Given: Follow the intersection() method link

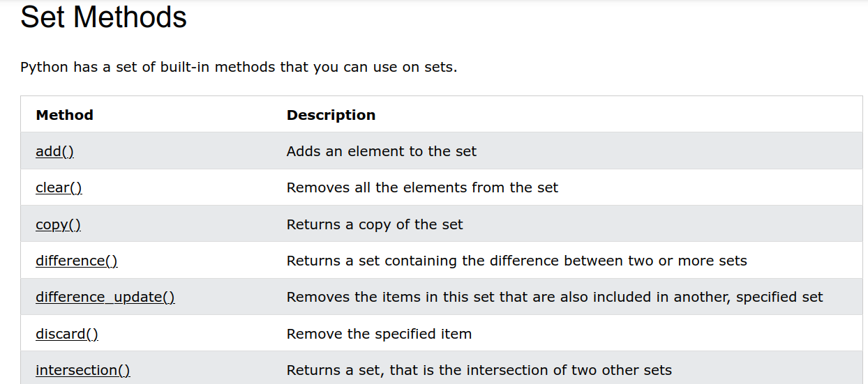Looking at the screenshot, I should (83, 370).
